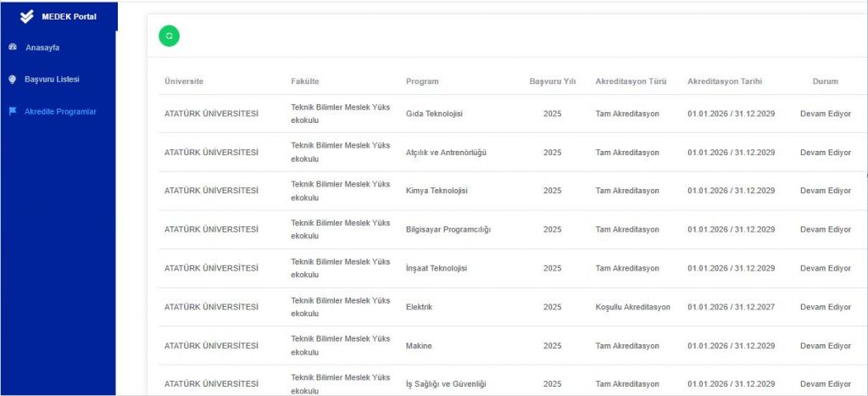The image size is (868, 396).
Task: Click the green refresh button
Action: pos(170,36)
